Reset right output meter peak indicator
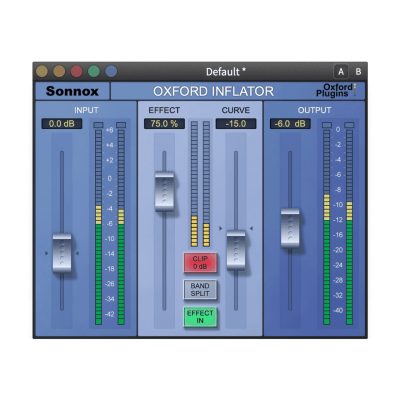Screen dimensions: 400x400 (x=349, y=125)
